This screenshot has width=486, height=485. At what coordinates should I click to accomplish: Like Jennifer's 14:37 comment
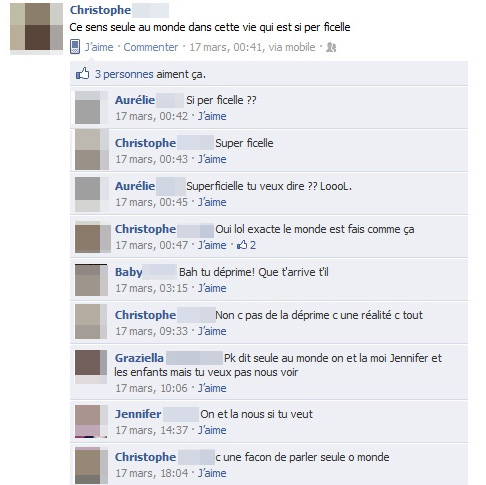click(212, 430)
